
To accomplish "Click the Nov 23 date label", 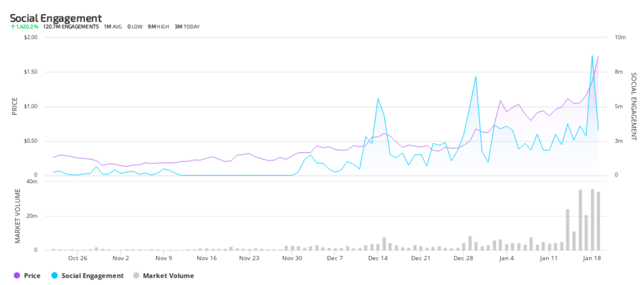I will pyautogui.click(x=249, y=258).
